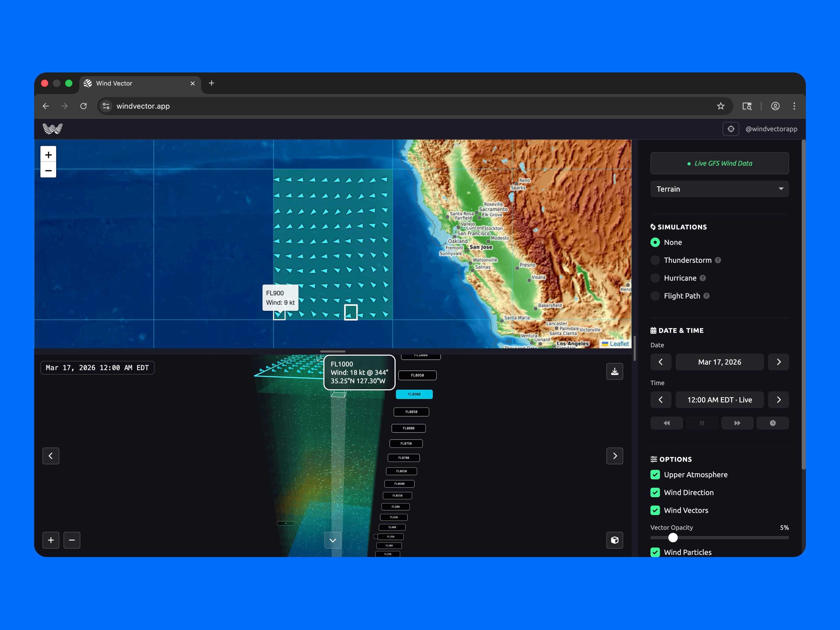Download the 3D wind view
The image size is (840, 630).
615,371
